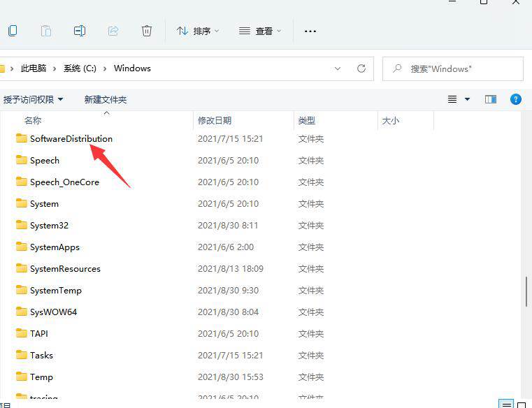The image size is (532, 408).
Task: Select the SystemResources folder
Action: 65,269
